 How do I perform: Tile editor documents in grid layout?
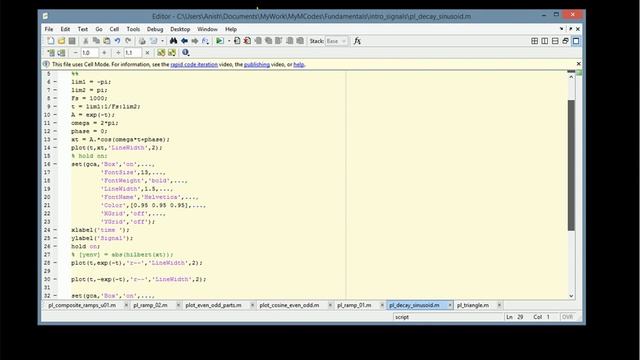pos(534,41)
